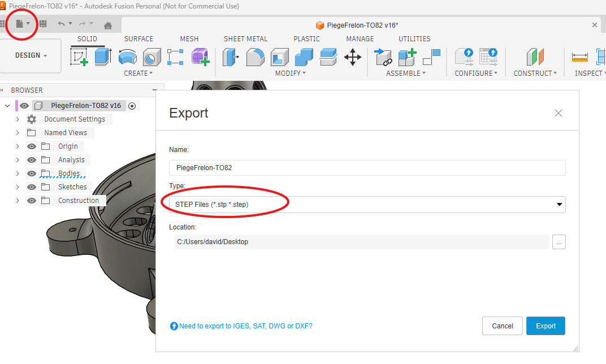
Task: Click the Name field containing PiegeFrelon-TO82
Action: coord(367,168)
